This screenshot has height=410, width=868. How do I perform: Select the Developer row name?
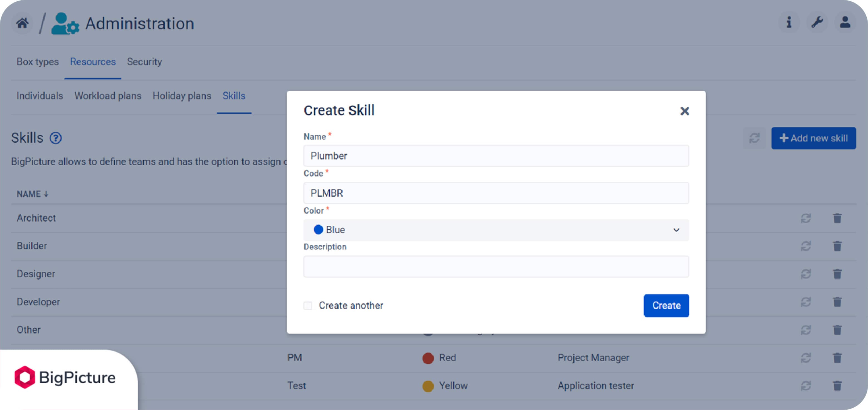pos(38,302)
